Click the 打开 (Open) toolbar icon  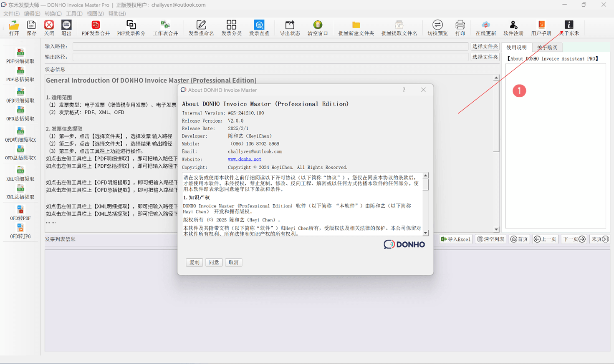(x=14, y=28)
